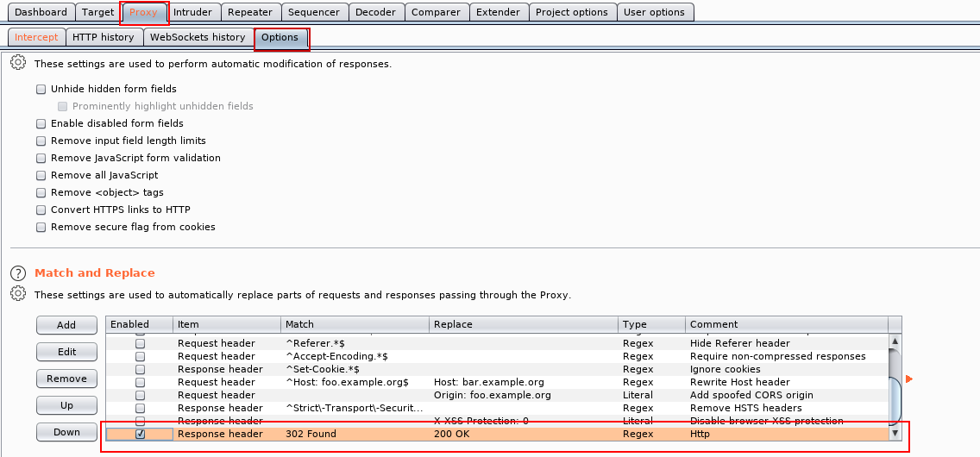Check Remove secure flag from cookies

point(41,227)
